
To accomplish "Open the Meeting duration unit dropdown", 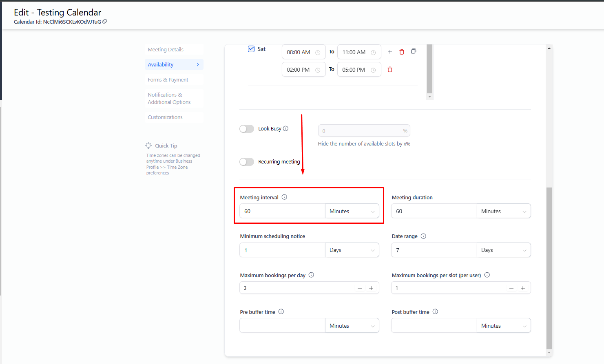I will tap(503, 211).
